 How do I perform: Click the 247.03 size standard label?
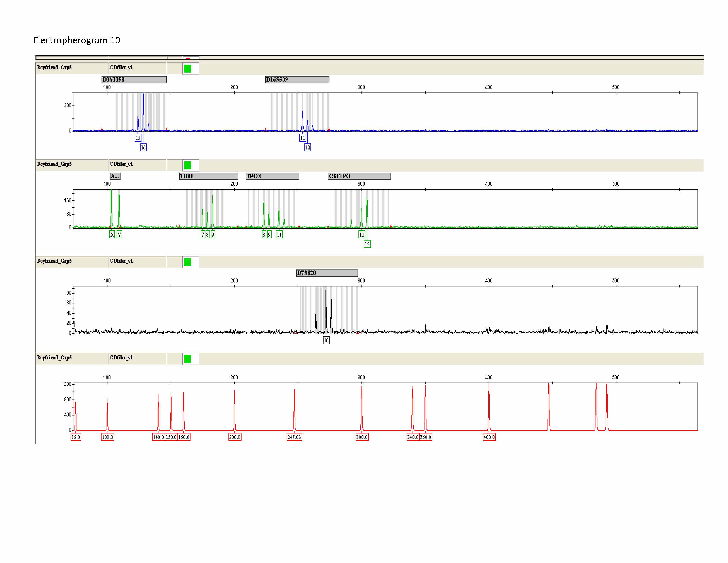(294, 437)
